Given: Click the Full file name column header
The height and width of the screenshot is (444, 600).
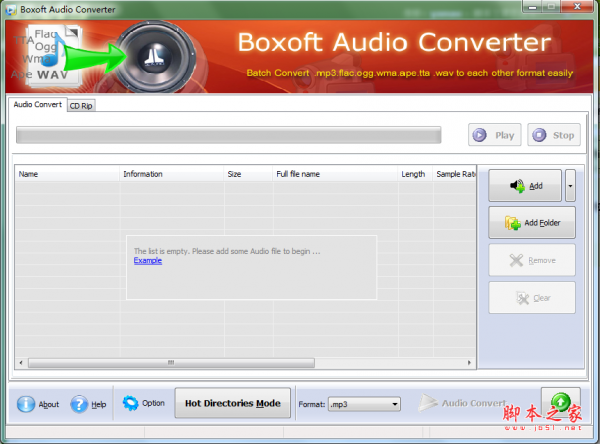Looking at the screenshot, I should (x=335, y=174).
